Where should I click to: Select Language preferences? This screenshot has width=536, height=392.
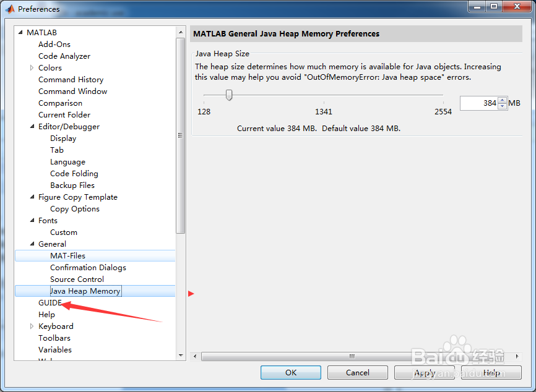tap(67, 162)
